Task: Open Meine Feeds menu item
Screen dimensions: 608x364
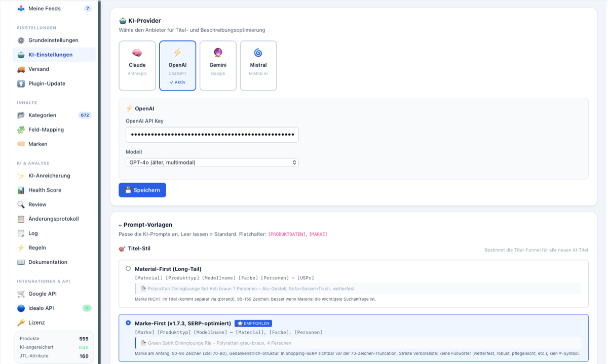Action: click(54, 9)
